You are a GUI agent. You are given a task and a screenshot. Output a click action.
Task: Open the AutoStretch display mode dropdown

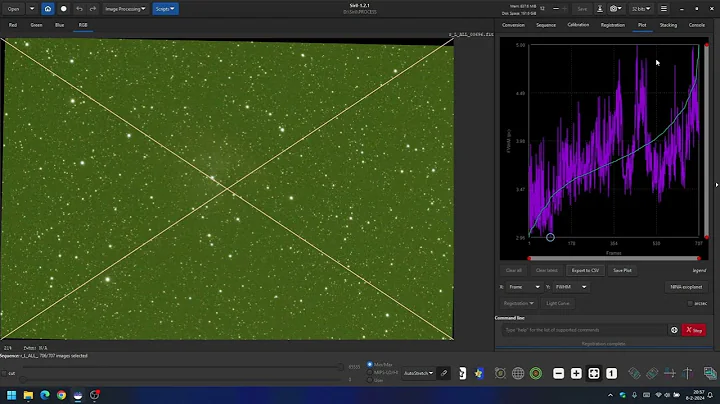point(418,373)
